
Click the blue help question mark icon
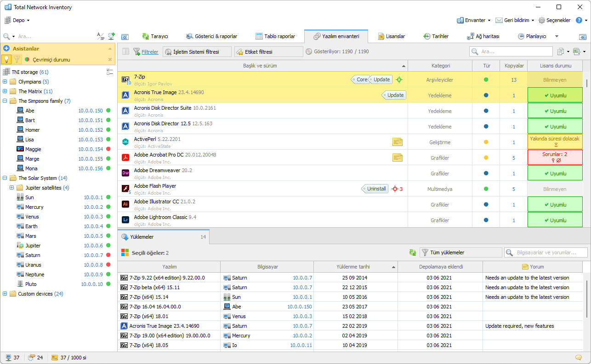(x=579, y=20)
